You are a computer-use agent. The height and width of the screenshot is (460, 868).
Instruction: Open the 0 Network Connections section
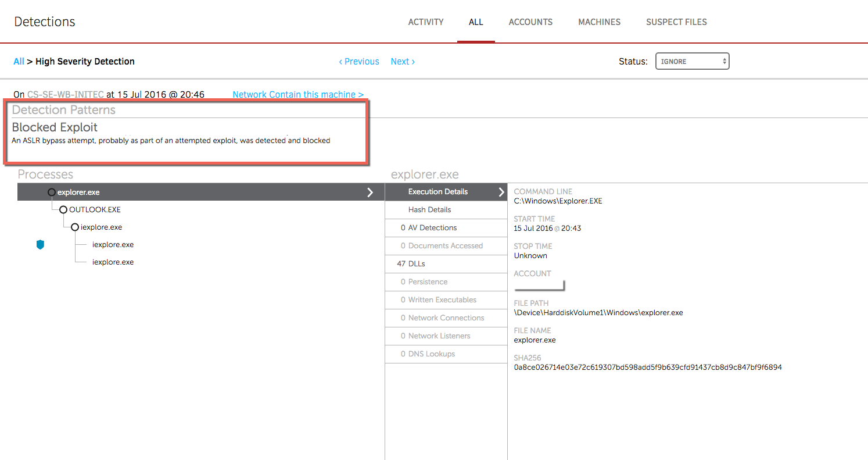coord(446,318)
